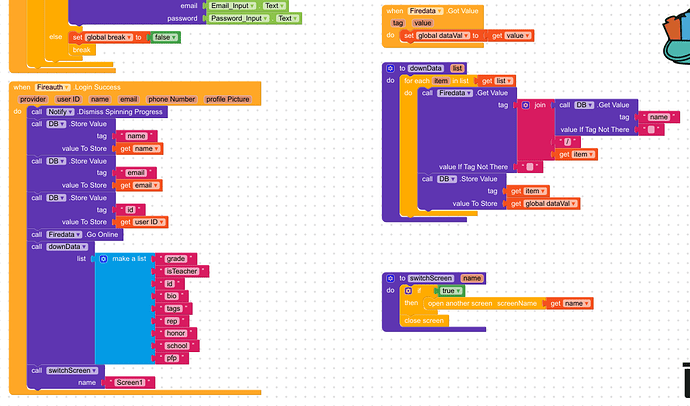The height and width of the screenshot is (406, 690).
Task: Click the downData procedure mutator gear icon
Action: pyautogui.click(x=390, y=68)
